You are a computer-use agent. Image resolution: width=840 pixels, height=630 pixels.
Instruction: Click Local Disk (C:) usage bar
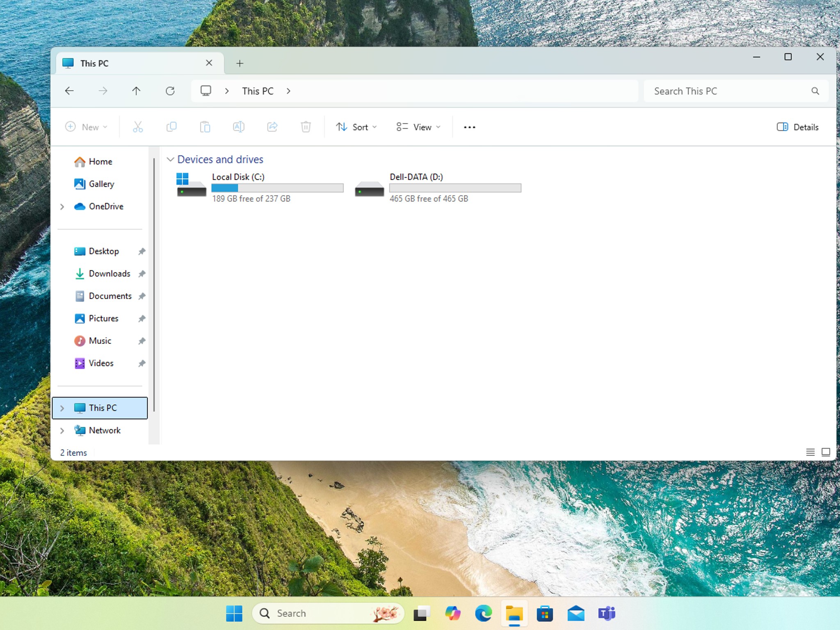(x=278, y=188)
